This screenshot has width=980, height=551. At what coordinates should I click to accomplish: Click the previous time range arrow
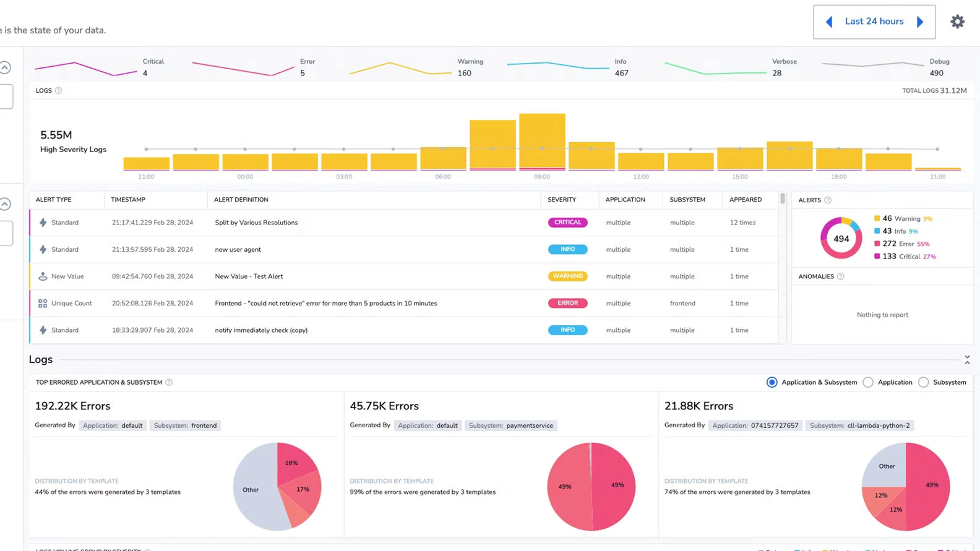[829, 22]
